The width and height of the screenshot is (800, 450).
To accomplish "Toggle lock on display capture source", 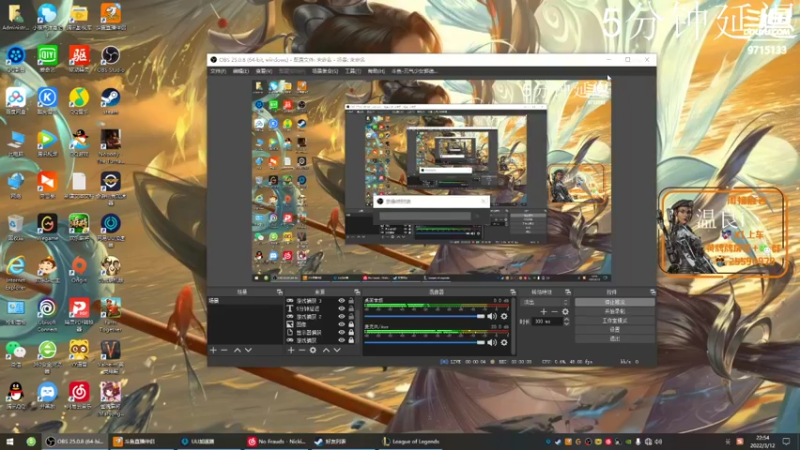I will (351, 332).
